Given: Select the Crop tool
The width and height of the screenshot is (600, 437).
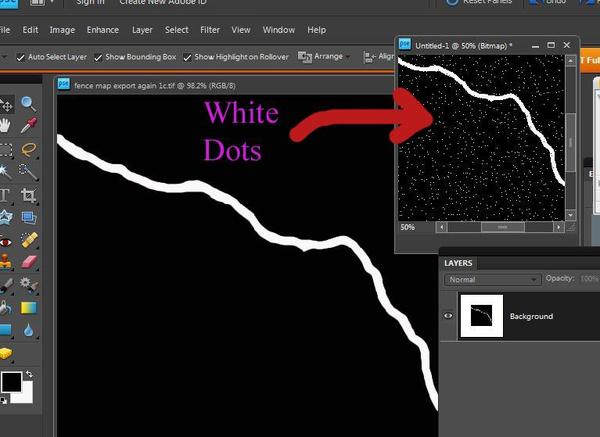Looking at the screenshot, I should 29,195.
